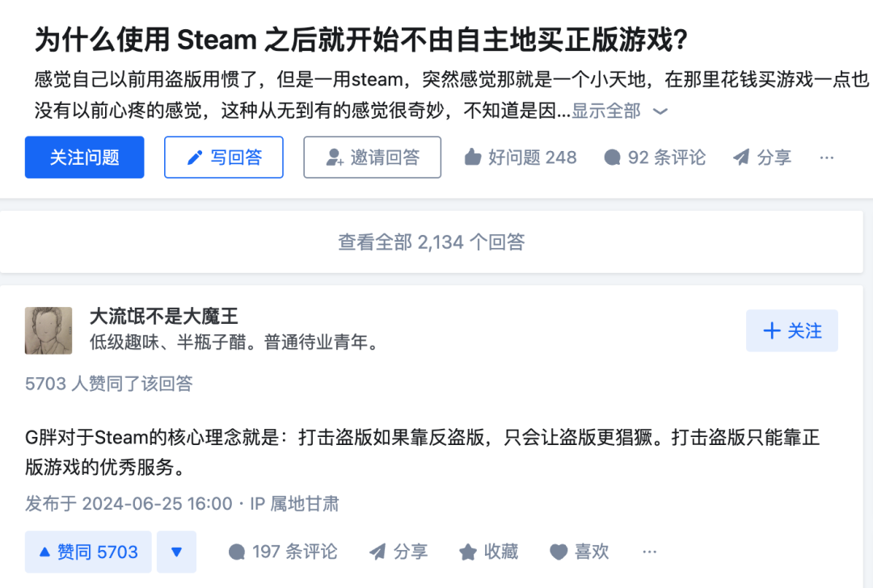Click the star icon to 收藏 answer
The height and width of the screenshot is (588, 873).
coord(468,552)
